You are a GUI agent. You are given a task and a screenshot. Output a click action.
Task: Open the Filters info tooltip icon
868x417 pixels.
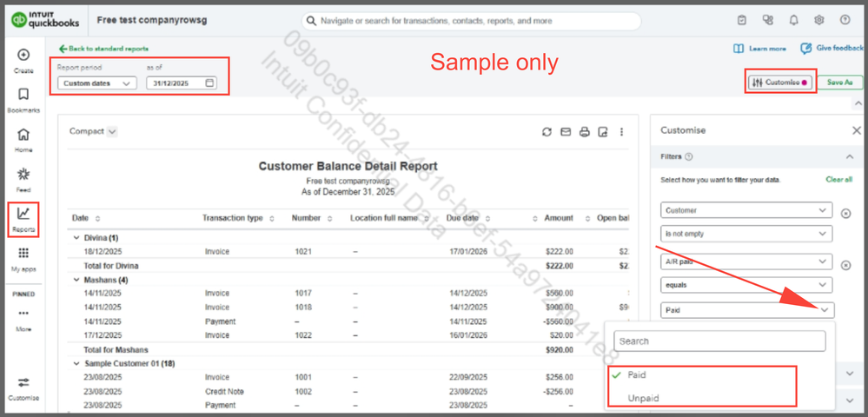689,156
